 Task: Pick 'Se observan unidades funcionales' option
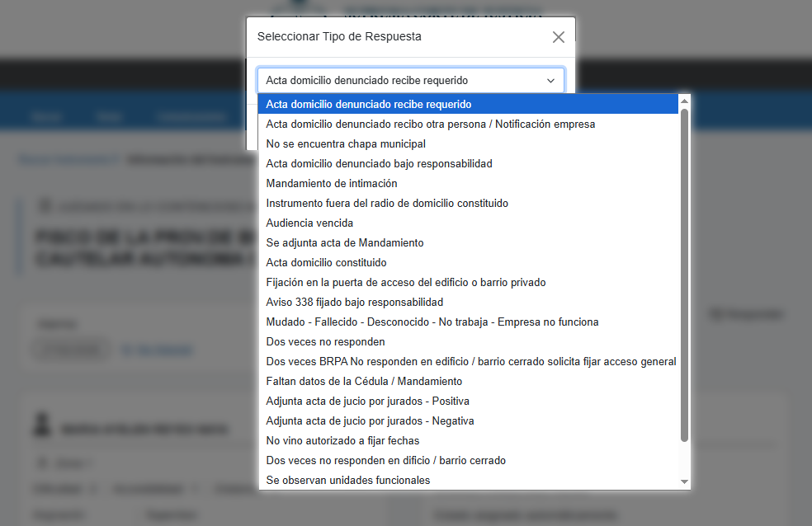347,481
